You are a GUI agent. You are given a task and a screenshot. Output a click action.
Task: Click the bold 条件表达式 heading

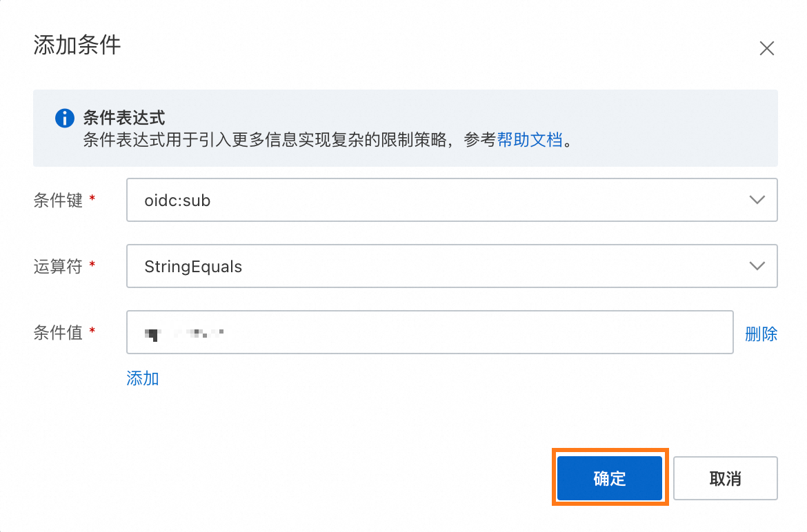[x=124, y=118]
